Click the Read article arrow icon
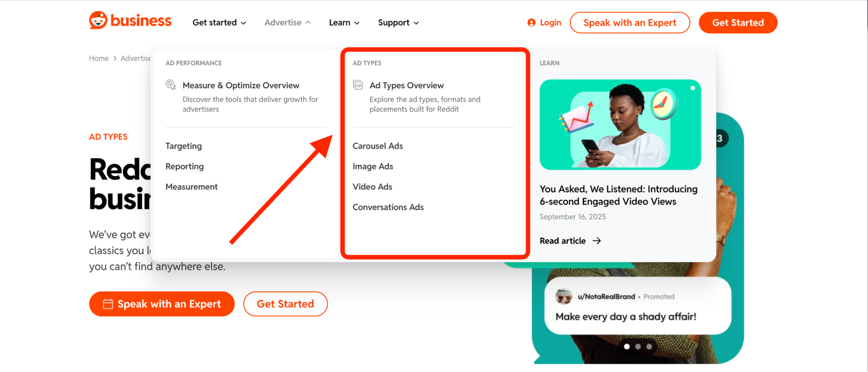 click(597, 241)
